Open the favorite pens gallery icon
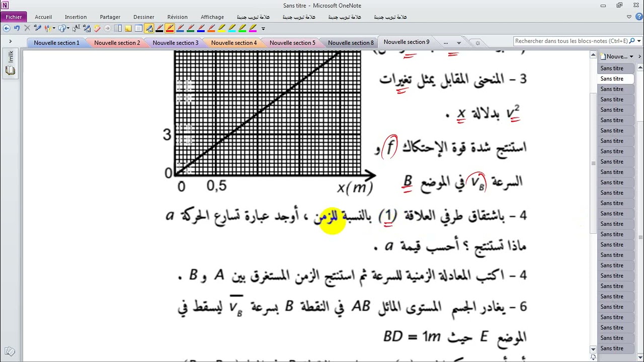 click(x=48, y=29)
